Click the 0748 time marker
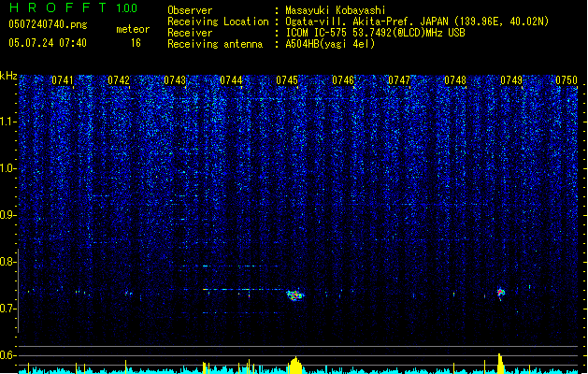 pyautogui.click(x=455, y=80)
